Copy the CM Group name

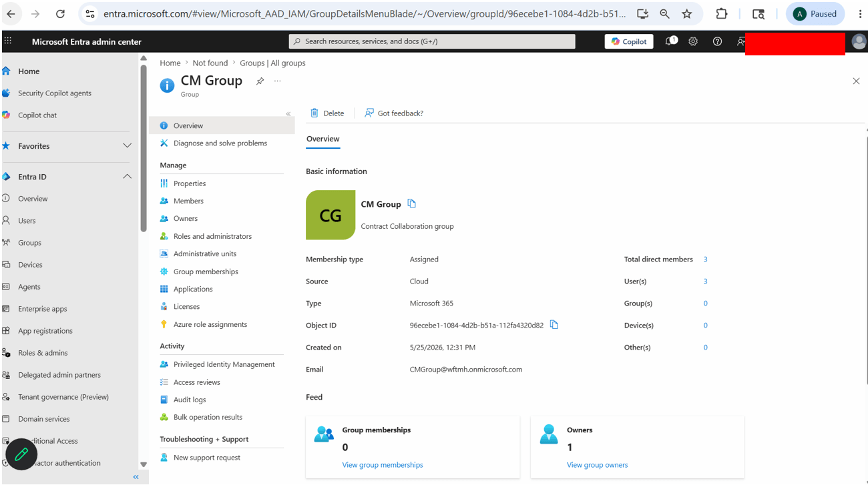point(411,203)
